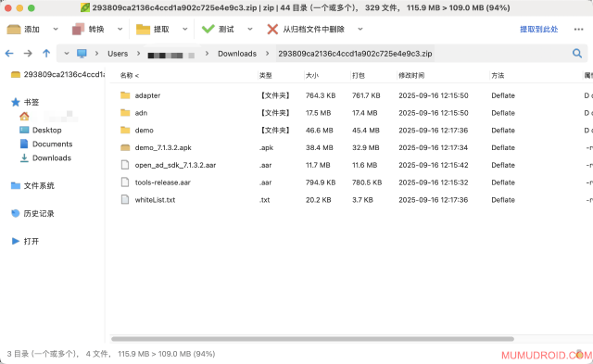Screen dimensions: 593x364
Task: Click the 46.6 MB size cell
Action: (320, 131)
